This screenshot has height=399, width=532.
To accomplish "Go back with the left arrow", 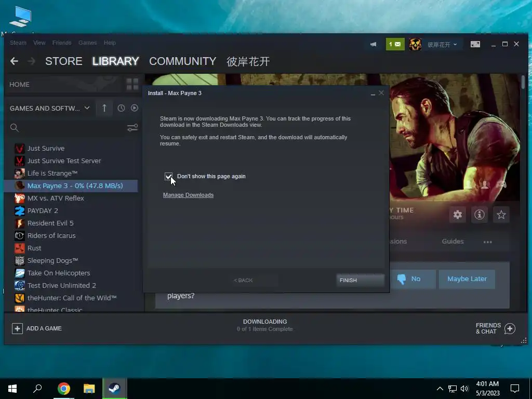I will point(14,61).
